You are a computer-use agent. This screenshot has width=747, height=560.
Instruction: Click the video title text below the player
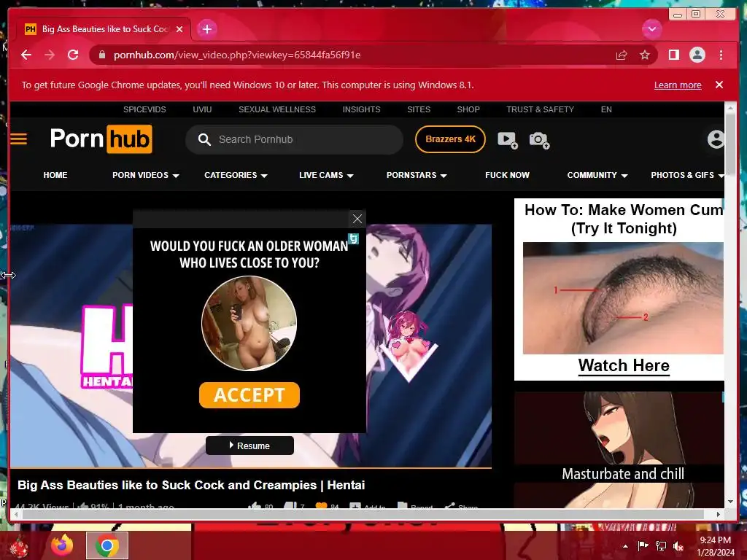coord(191,485)
